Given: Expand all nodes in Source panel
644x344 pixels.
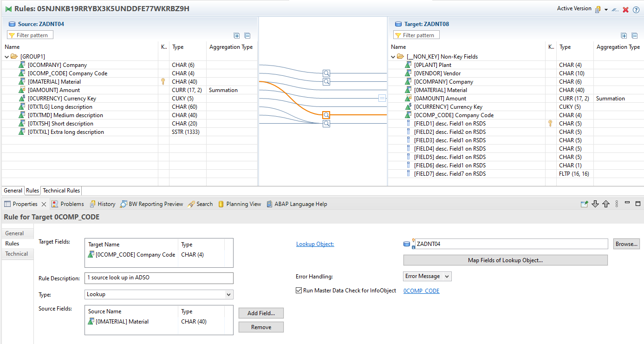Looking at the screenshot, I should (x=237, y=35).
